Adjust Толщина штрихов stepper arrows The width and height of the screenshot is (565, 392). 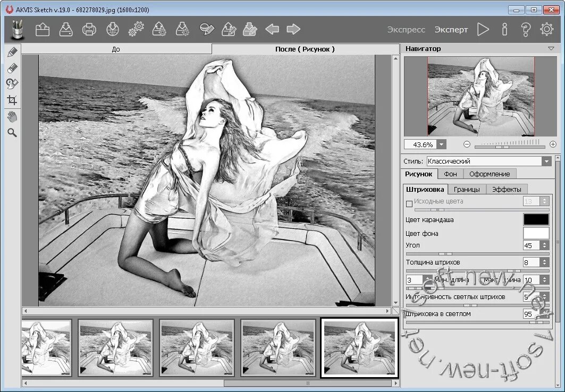(x=544, y=262)
